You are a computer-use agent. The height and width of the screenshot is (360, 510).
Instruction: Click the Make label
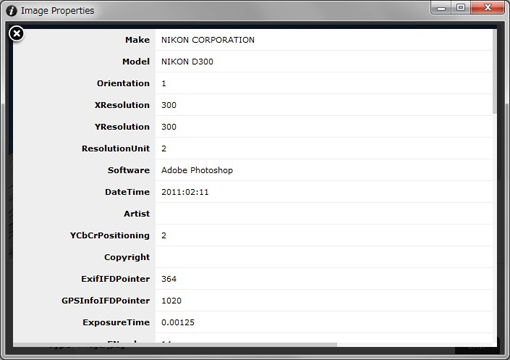click(x=137, y=40)
